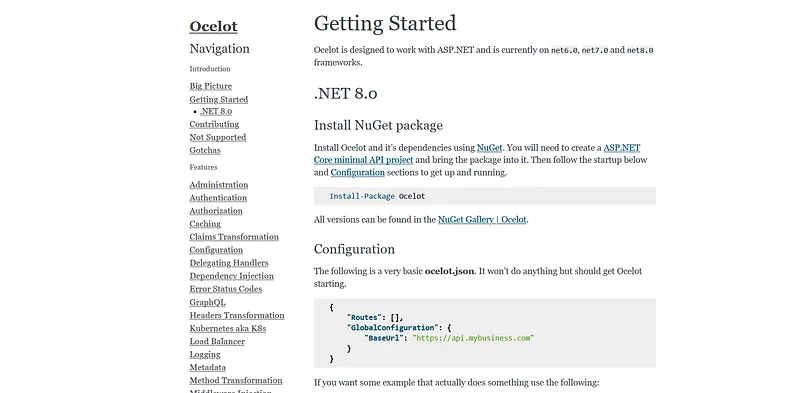
Task: Follow the NuGet Gallery | Ocelot link
Action: [482, 220]
